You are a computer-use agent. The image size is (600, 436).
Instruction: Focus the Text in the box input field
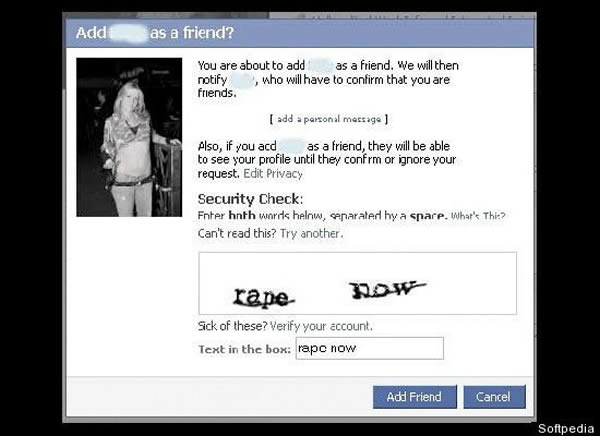[370, 348]
